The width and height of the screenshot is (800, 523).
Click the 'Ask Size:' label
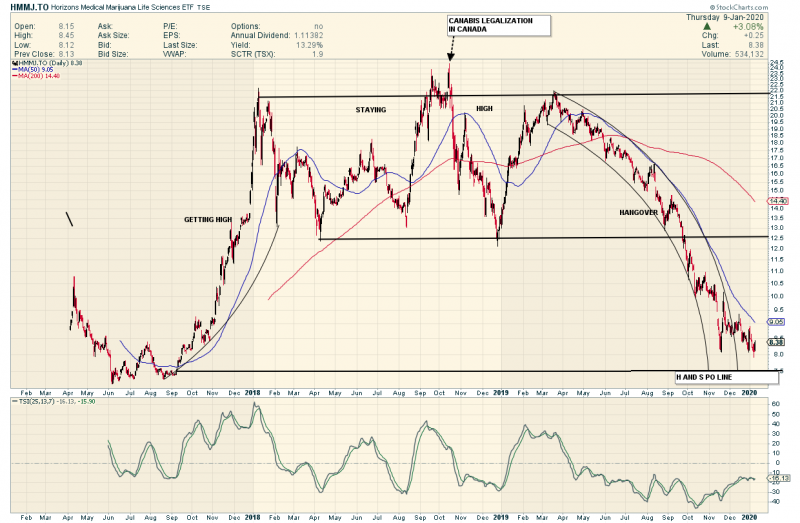[113, 35]
